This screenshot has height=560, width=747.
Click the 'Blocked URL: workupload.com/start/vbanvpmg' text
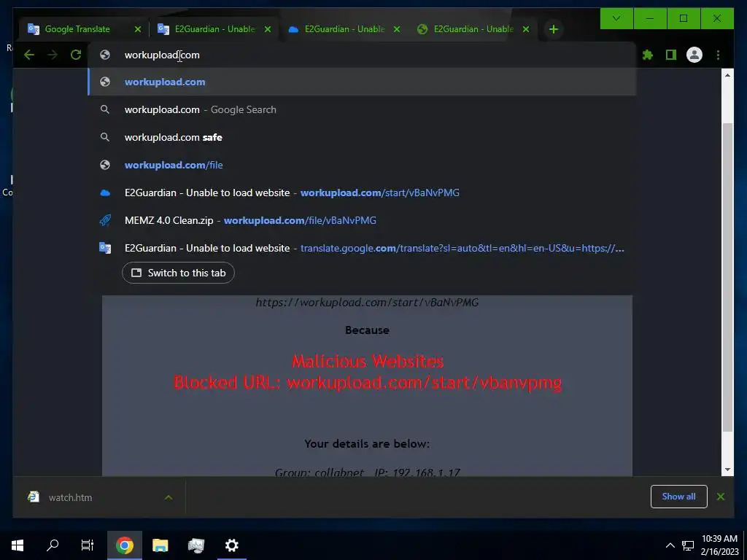368,382
